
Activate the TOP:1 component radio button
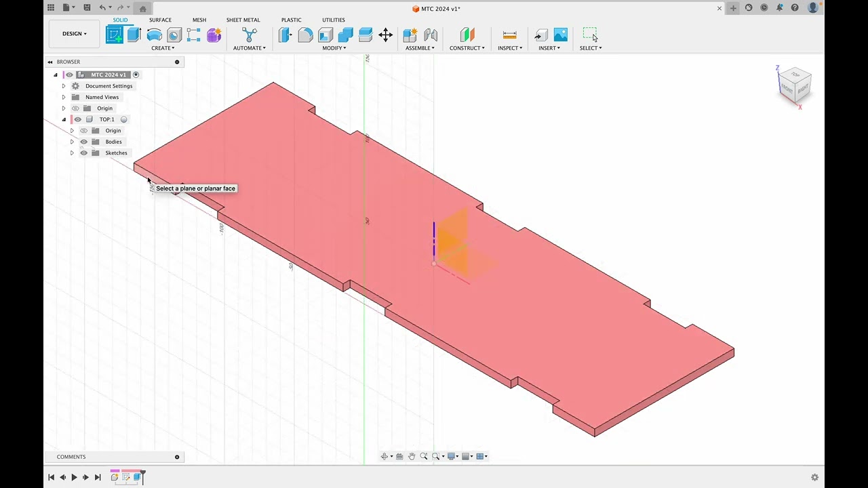pos(123,119)
